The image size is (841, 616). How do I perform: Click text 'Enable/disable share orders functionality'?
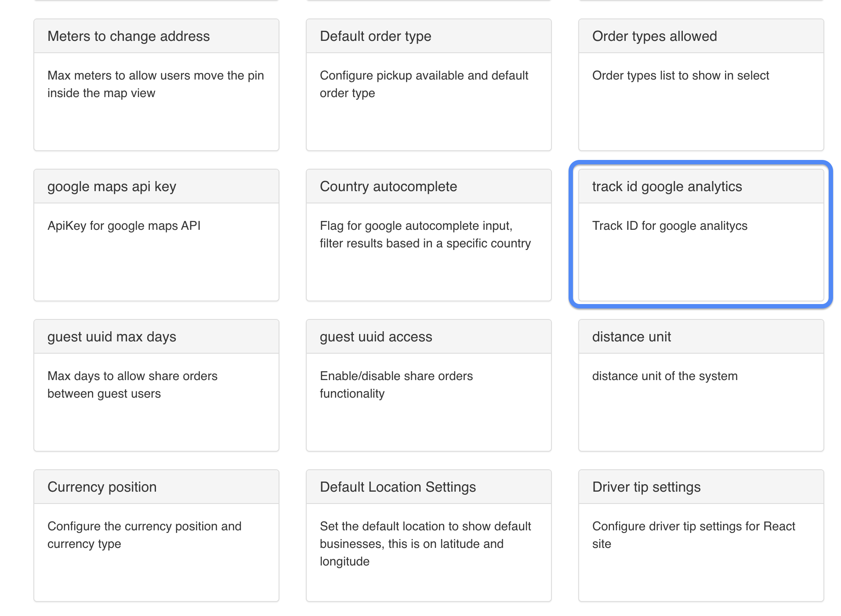(396, 385)
